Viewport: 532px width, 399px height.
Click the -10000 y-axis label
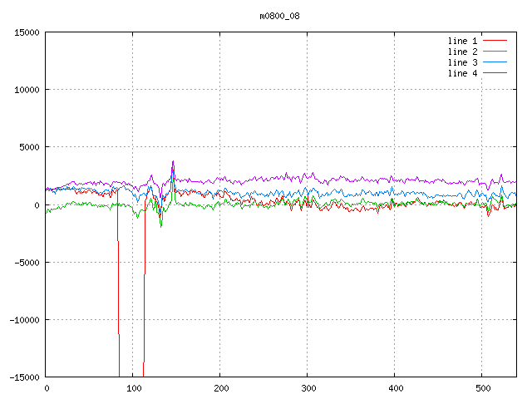[24, 320]
